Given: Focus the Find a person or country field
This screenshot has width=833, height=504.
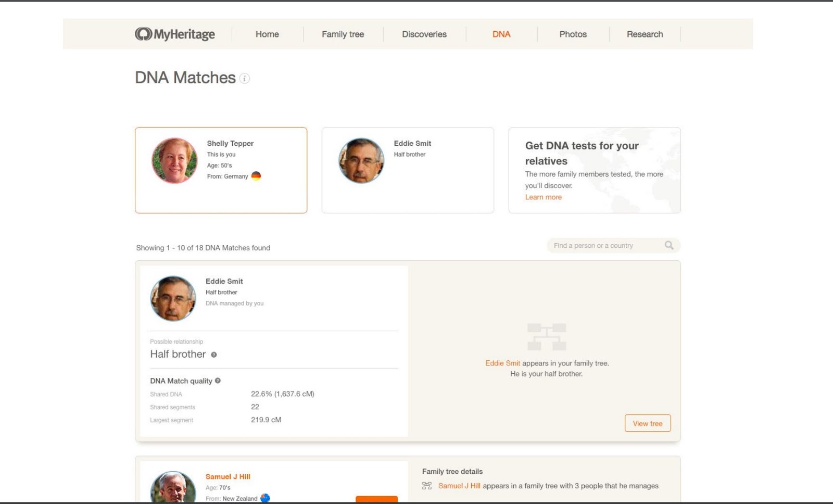Looking at the screenshot, I should pos(613,246).
